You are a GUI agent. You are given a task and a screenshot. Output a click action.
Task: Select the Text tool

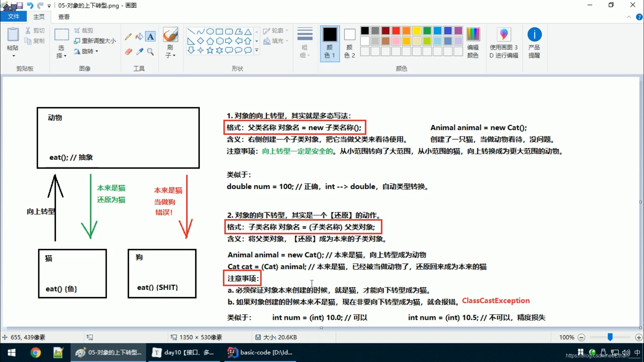tap(151, 36)
